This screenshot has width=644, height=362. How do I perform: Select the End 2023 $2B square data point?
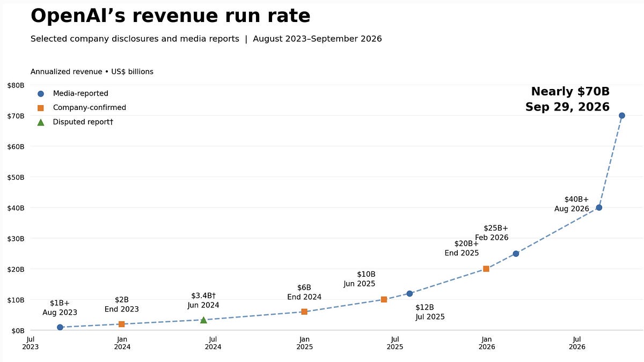click(122, 324)
